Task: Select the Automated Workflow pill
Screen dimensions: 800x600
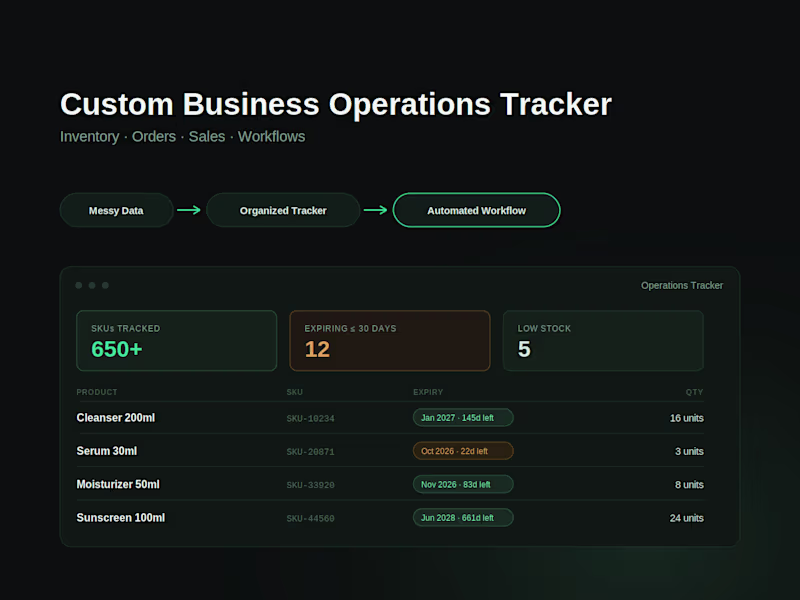Action: [x=477, y=210]
